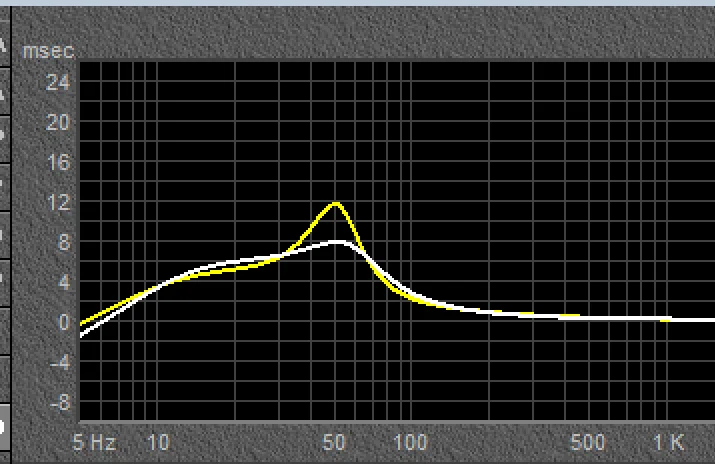
Task: Click the -4 label on the vertical axis
Action: tap(60, 362)
